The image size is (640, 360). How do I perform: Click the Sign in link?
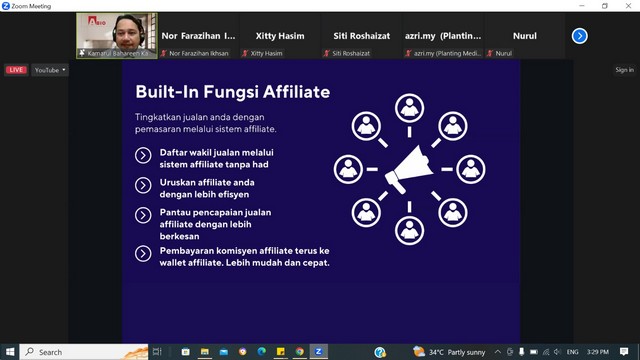tap(624, 70)
